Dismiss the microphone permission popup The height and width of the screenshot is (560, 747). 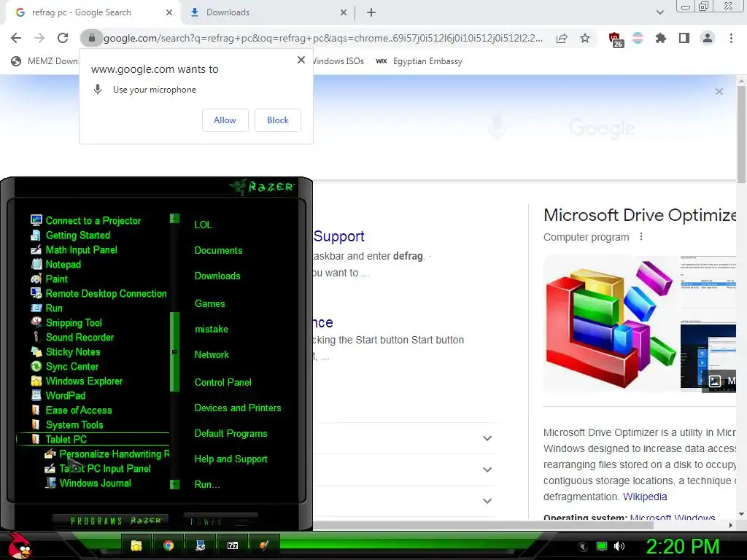[301, 60]
